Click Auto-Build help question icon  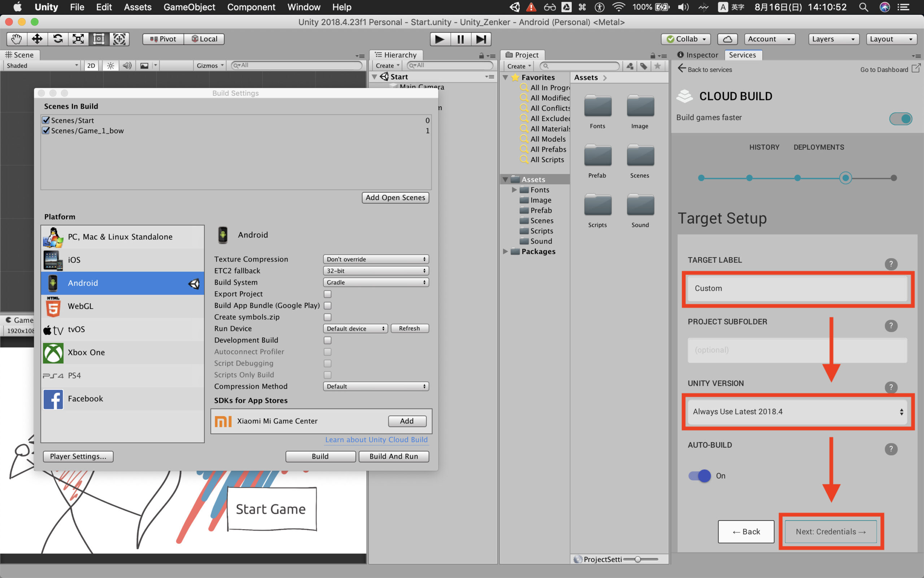pos(891,449)
